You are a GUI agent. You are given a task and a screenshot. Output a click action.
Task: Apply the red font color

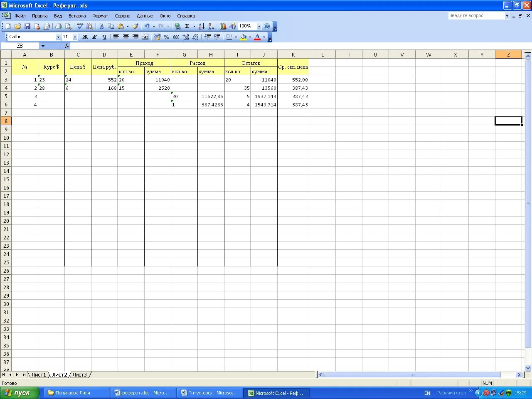(257, 37)
